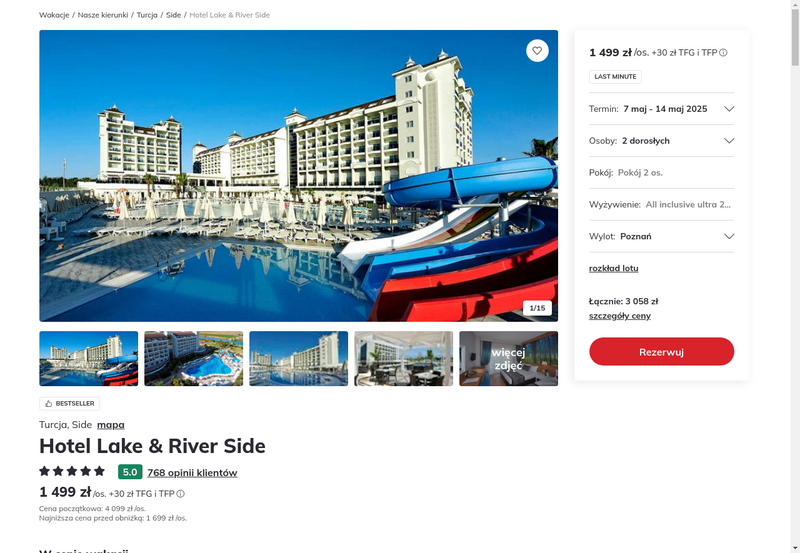
Task: Click the vertical page scrollbar
Action: (795, 276)
